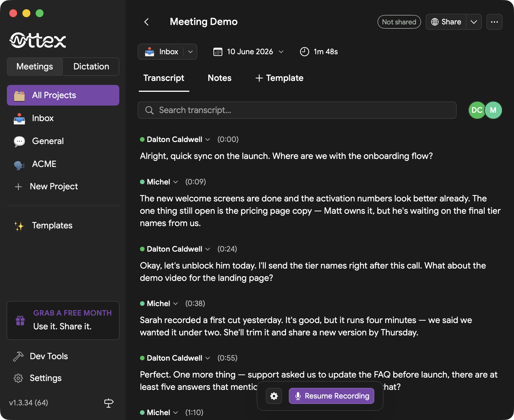
Task: Open the Inbox project dropdown chevron
Action: [190, 52]
